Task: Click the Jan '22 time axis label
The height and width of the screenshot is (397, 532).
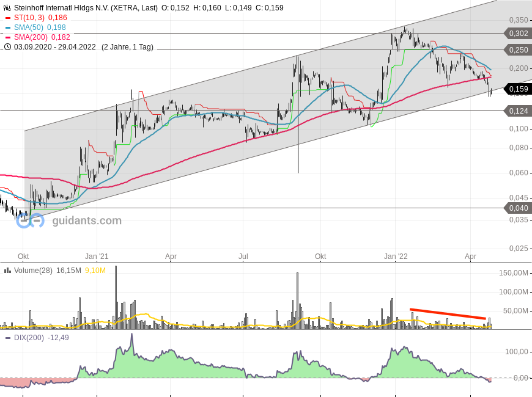Action: pos(396,257)
